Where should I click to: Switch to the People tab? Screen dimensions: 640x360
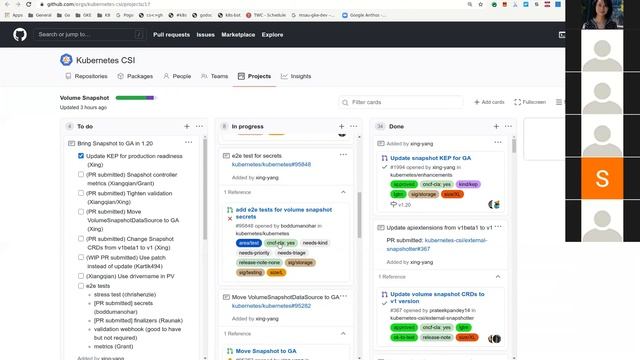point(177,76)
